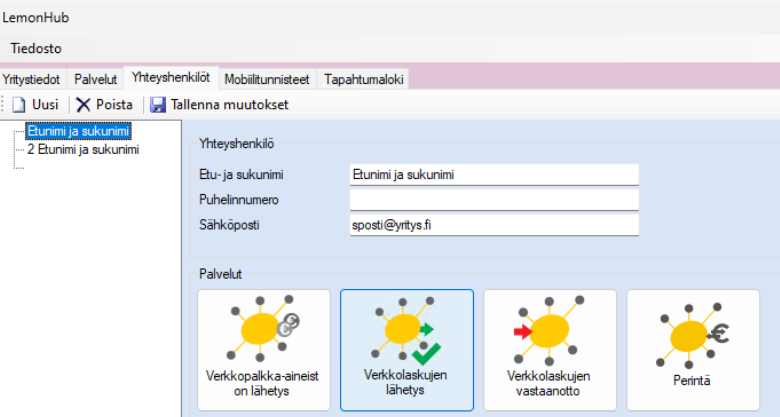Open the Tapahtumaloki tab
Viewport: 780px width, 417px height.
363,79
